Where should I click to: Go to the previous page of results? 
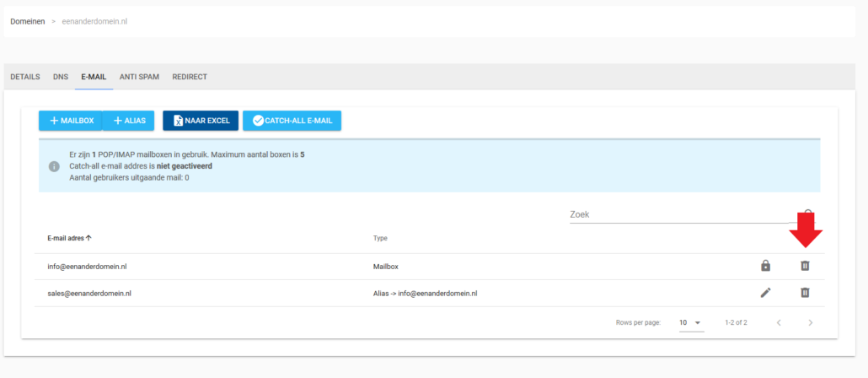(778, 322)
